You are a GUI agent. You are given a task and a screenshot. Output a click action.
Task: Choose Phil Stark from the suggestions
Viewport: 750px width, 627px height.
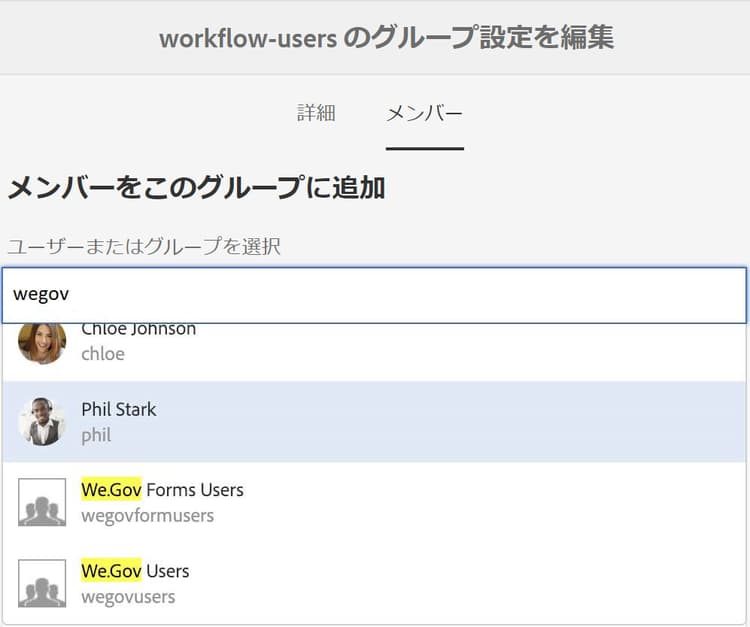tap(374, 422)
